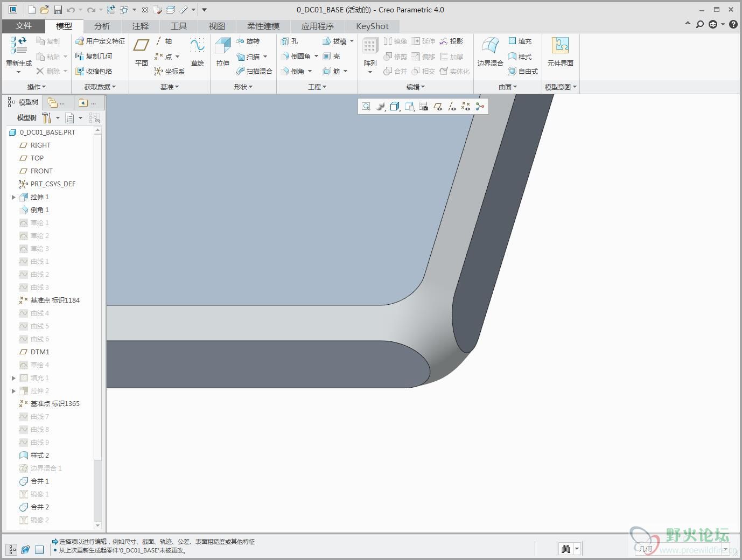
Task: Expand the 工程 group dropdown
Action: pyautogui.click(x=317, y=87)
